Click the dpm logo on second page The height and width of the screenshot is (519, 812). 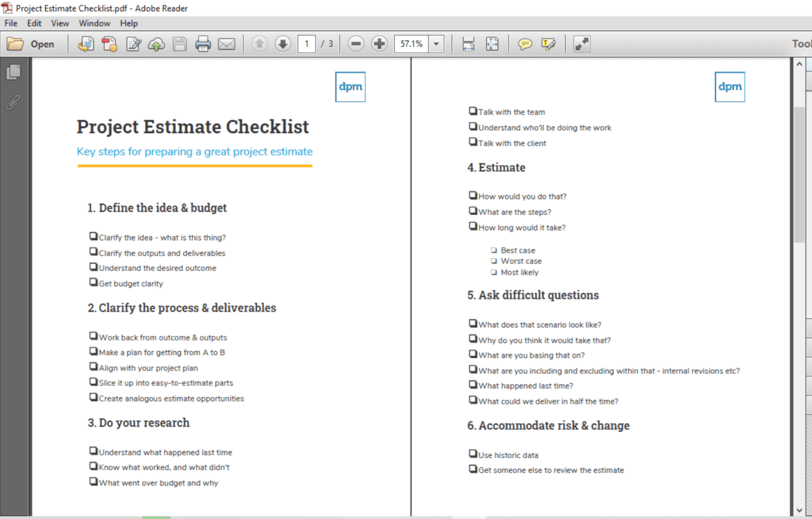tap(730, 87)
